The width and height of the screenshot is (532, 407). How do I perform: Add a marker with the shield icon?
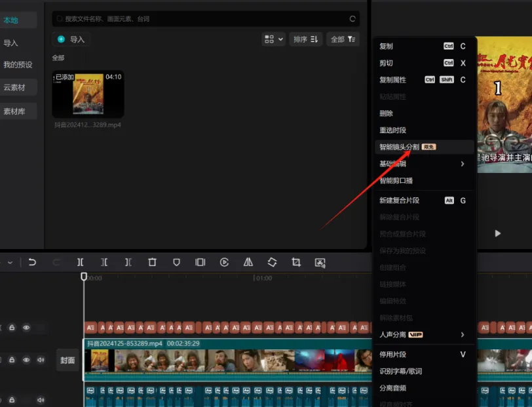[176, 262]
